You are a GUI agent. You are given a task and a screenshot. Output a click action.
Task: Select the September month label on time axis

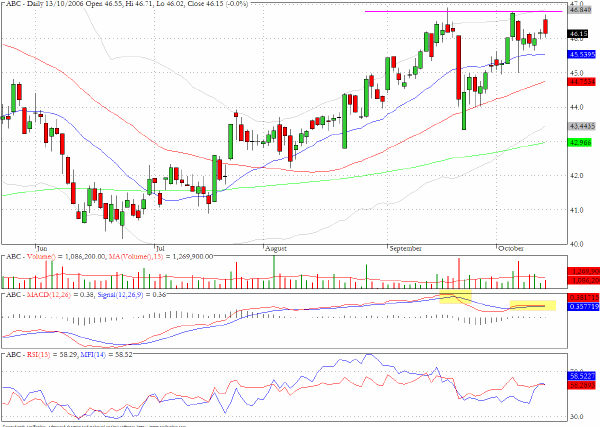pos(406,248)
